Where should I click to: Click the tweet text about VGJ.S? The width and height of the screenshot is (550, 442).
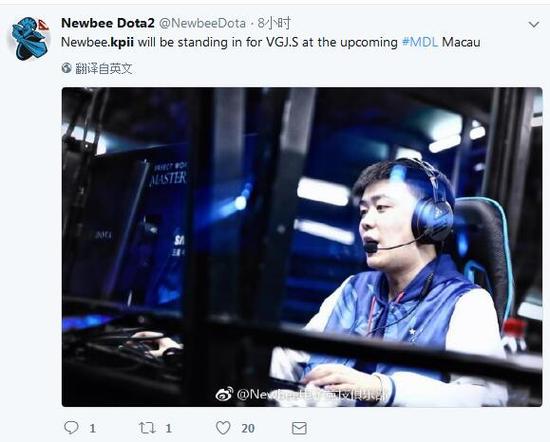(x=270, y=42)
